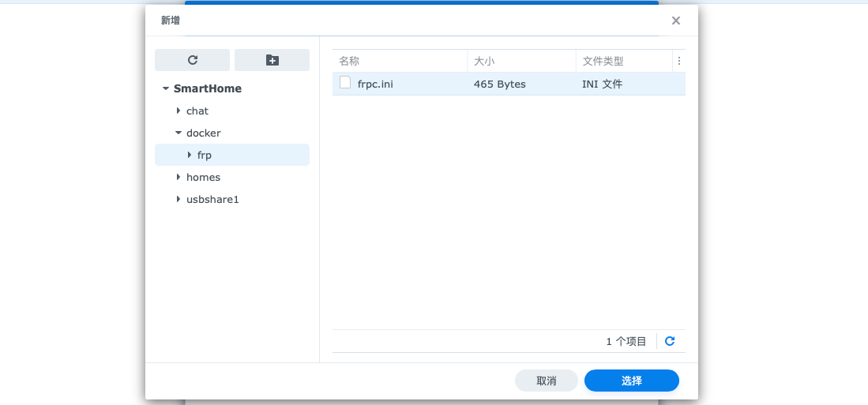Sort by 名称 column header
Viewport: 868px width, 405px height.
click(399, 61)
